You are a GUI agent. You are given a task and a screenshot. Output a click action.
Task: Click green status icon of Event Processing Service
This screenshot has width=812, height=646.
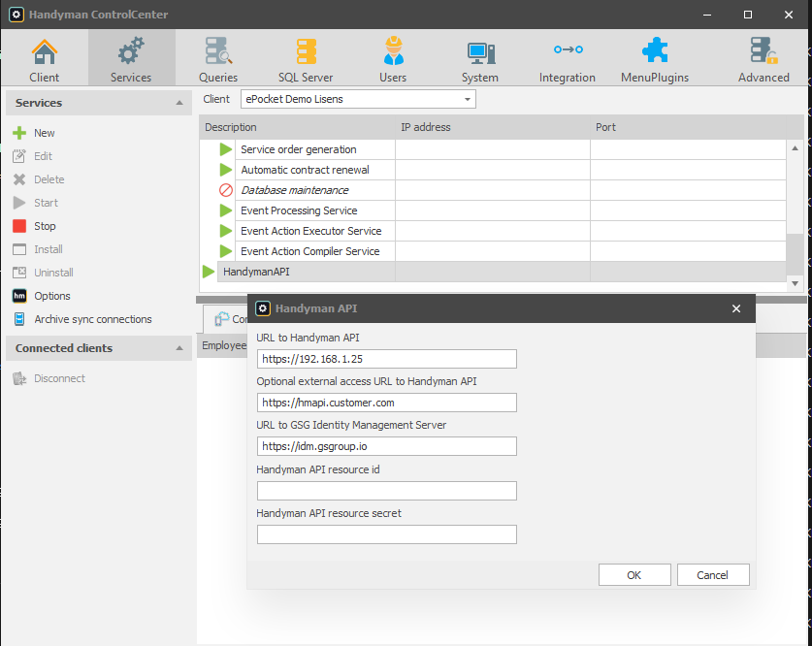pos(226,210)
